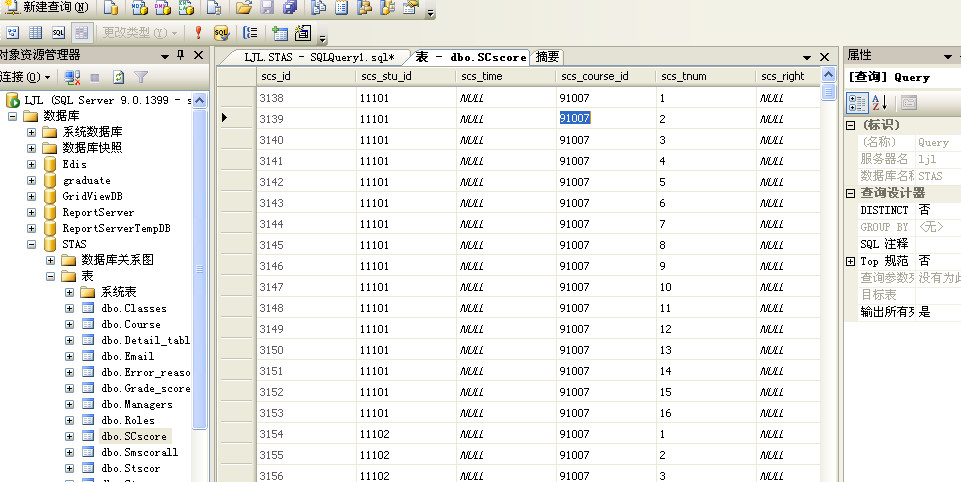The image size is (961, 482).
Task: Click the Refresh icon in Object Explorer
Action: (x=118, y=76)
